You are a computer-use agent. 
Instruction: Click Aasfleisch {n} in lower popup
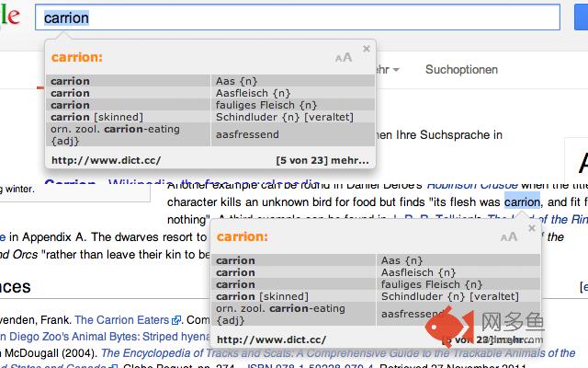[x=419, y=272]
